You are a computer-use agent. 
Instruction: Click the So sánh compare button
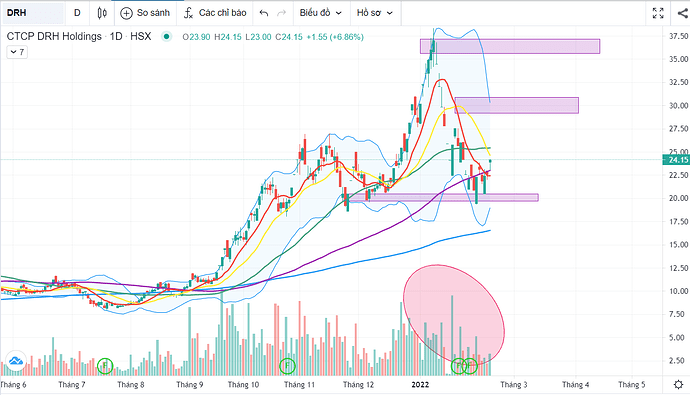(x=145, y=13)
